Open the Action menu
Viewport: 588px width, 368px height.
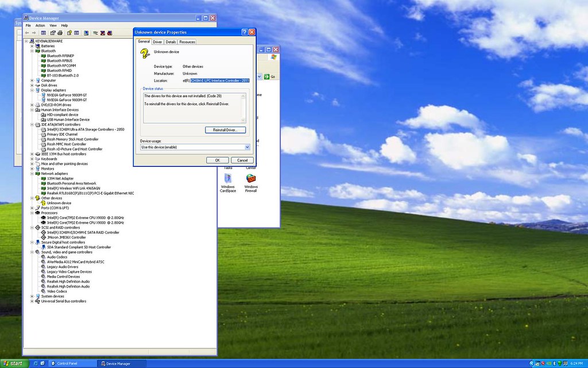coord(40,25)
